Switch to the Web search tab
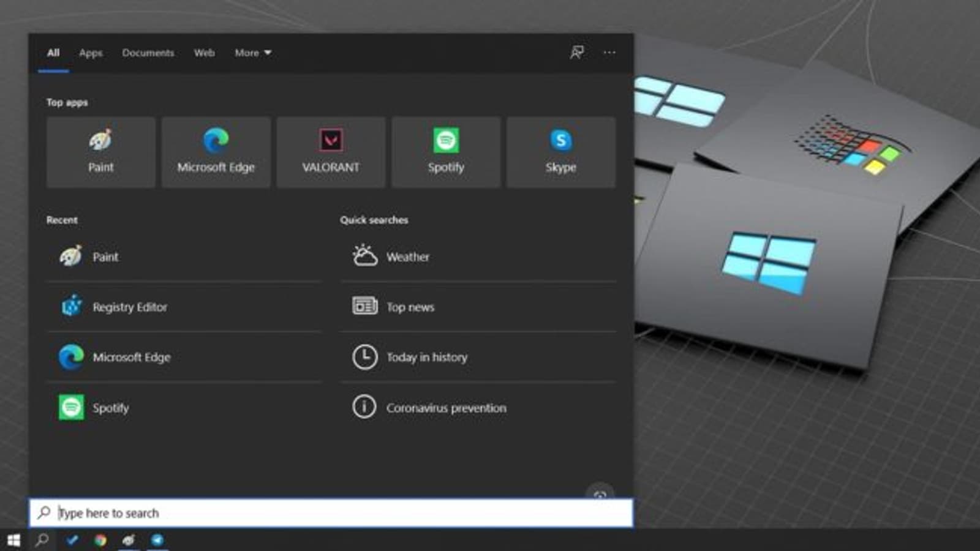The width and height of the screenshot is (980, 551). [205, 53]
